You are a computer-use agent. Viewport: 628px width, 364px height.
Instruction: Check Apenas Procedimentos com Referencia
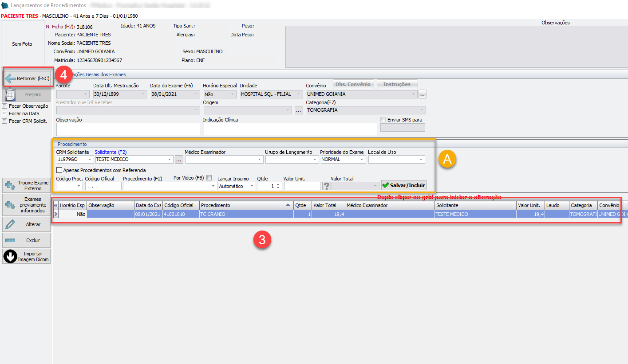pyautogui.click(x=59, y=170)
